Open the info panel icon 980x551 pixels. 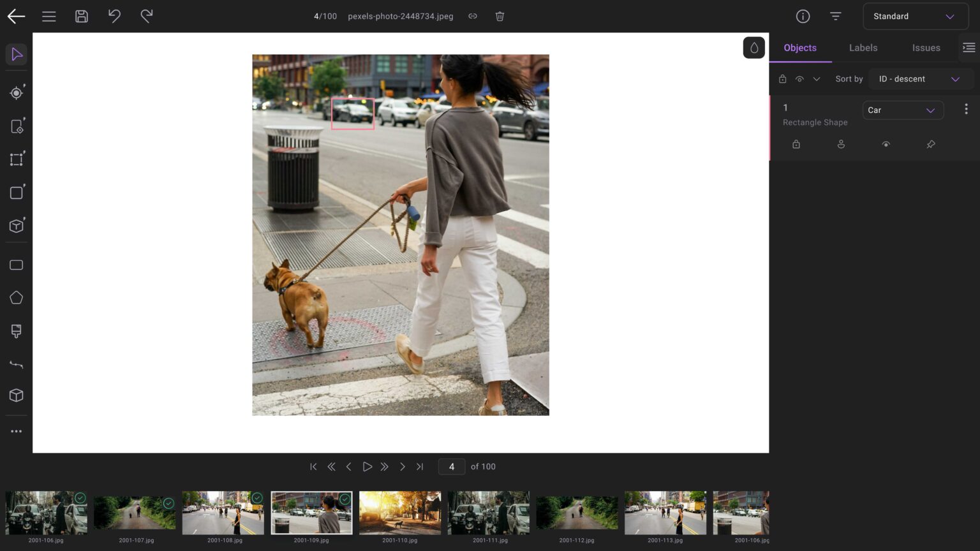pos(803,17)
